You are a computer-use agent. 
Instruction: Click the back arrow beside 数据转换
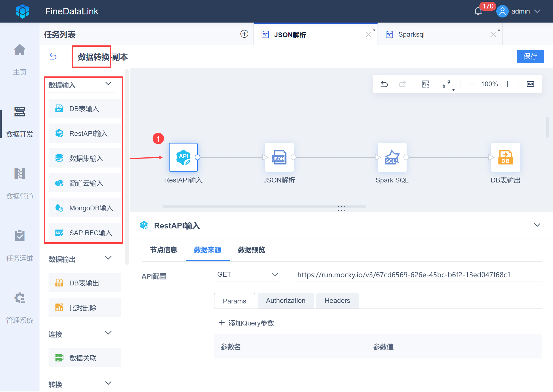point(53,57)
